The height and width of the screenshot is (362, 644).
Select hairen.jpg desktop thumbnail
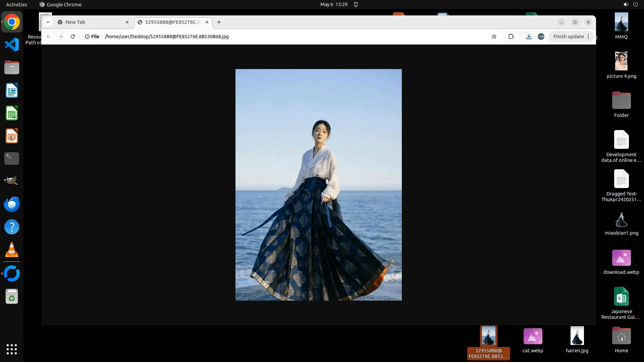pos(577,336)
